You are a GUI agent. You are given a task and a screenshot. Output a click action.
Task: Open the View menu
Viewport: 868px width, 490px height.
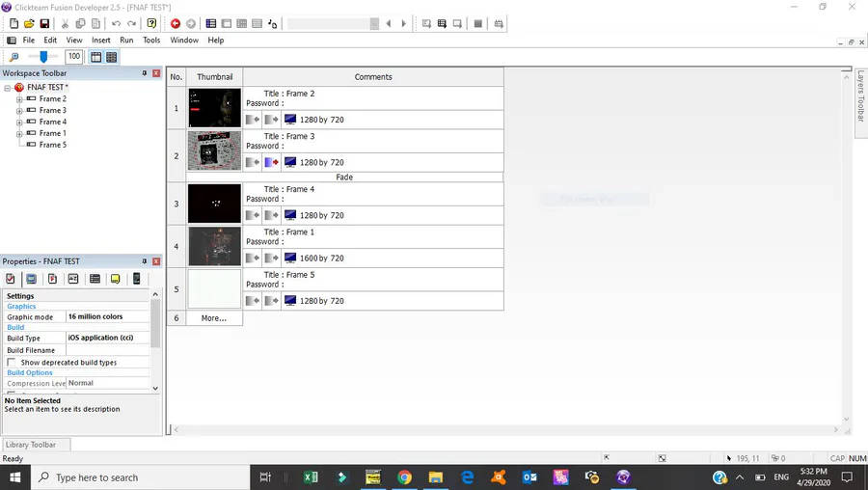(74, 40)
